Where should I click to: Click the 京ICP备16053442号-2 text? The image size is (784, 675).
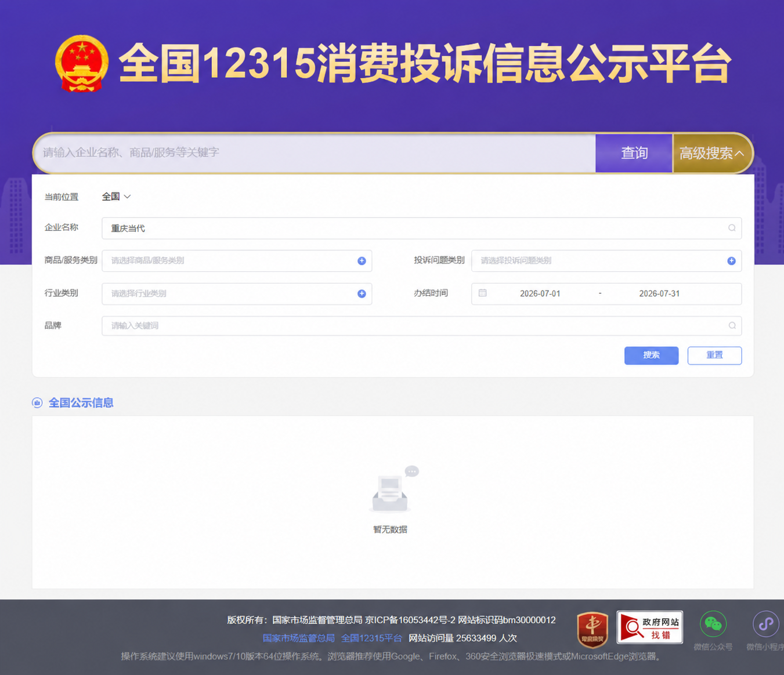[410, 620]
